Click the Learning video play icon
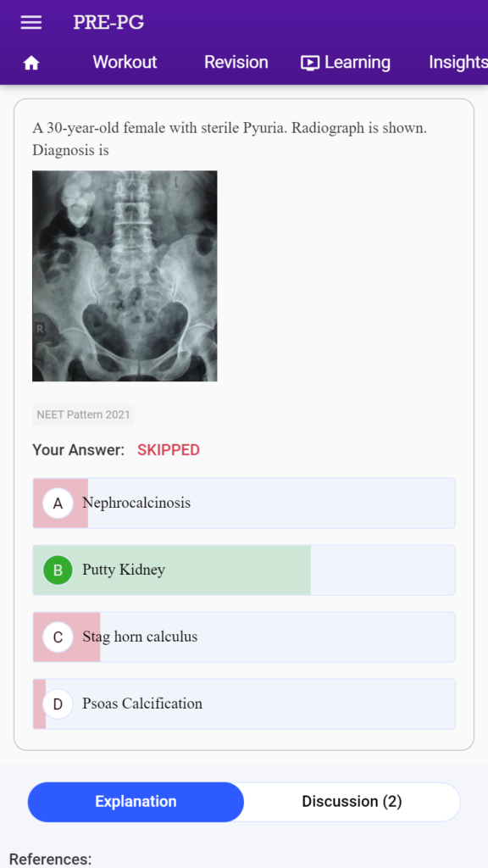Viewport: 488px width, 868px height. tap(310, 63)
